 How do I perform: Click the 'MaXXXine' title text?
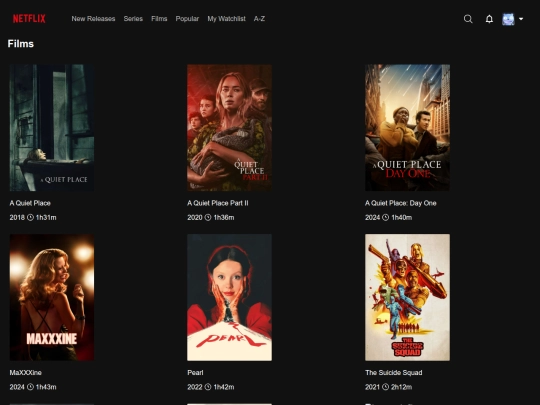point(25,373)
